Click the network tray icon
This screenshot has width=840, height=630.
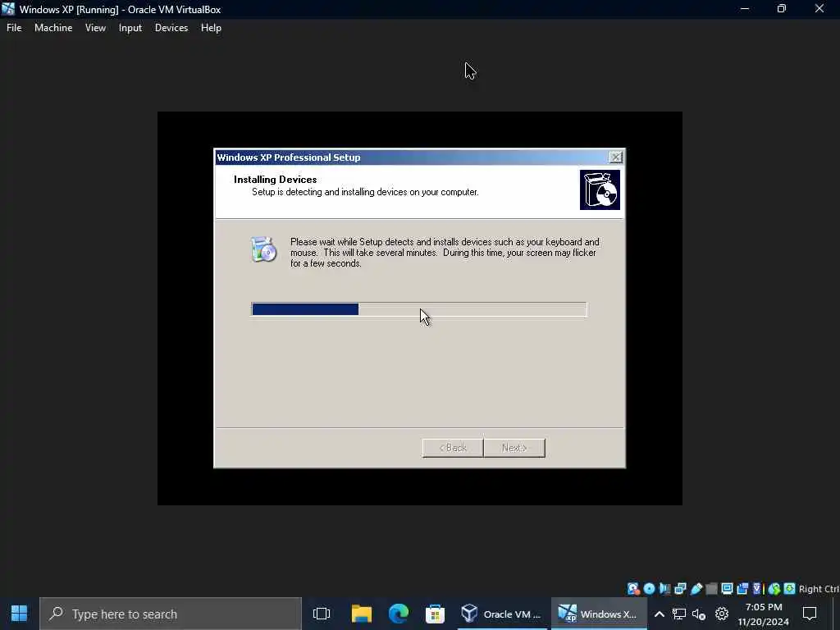679,614
